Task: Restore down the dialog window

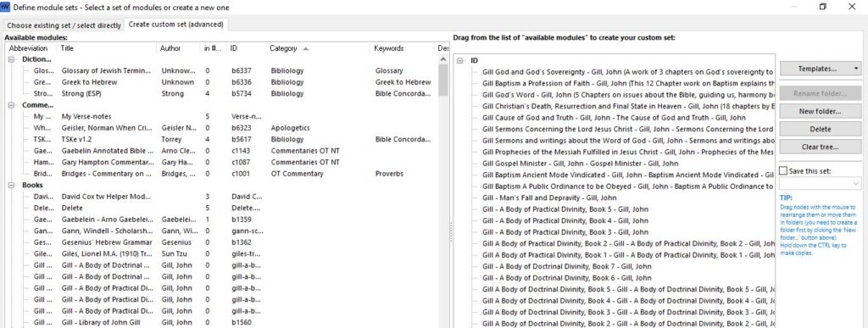Action: pyautogui.click(x=823, y=7)
